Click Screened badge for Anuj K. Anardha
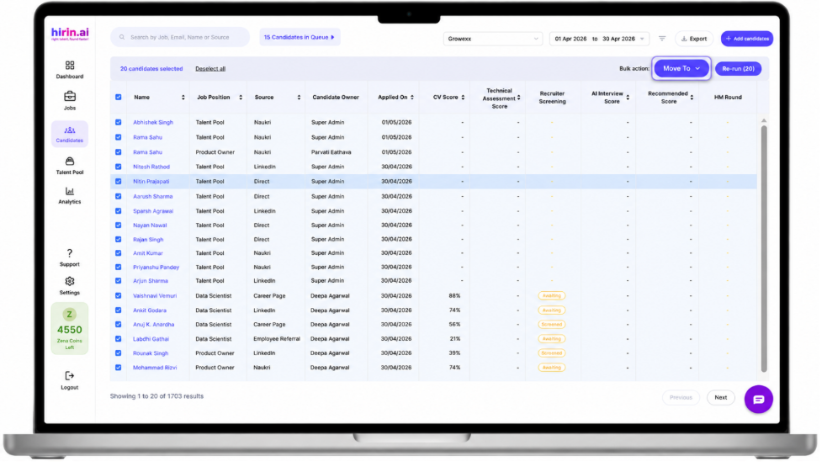 pos(551,324)
